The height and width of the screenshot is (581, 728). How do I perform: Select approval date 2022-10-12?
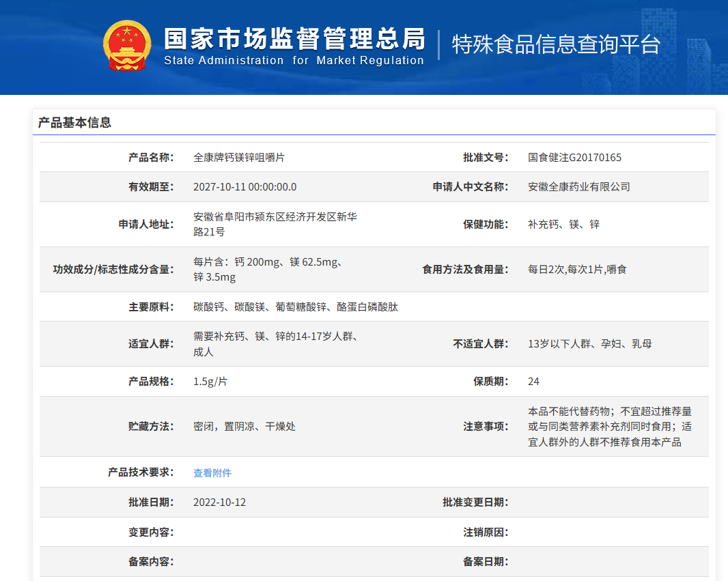[220, 502]
